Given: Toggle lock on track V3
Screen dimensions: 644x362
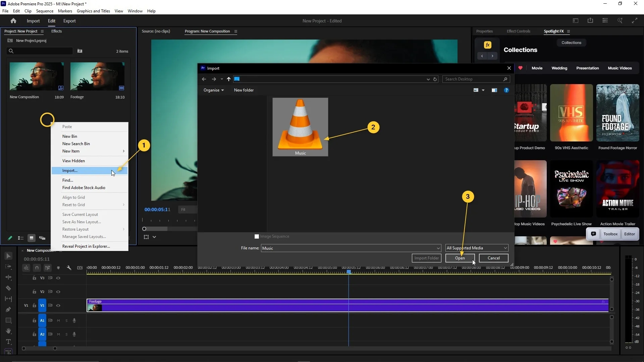Looking at the screenshot, I should coord(34,278).
